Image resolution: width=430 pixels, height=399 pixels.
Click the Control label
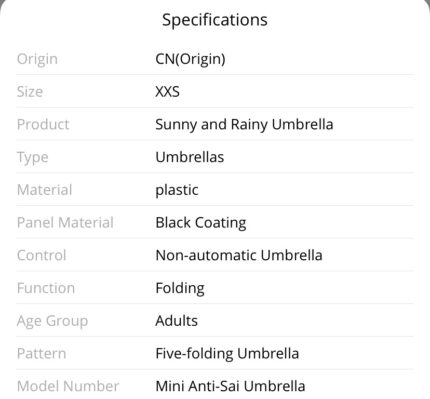click(x=41, y=255)
